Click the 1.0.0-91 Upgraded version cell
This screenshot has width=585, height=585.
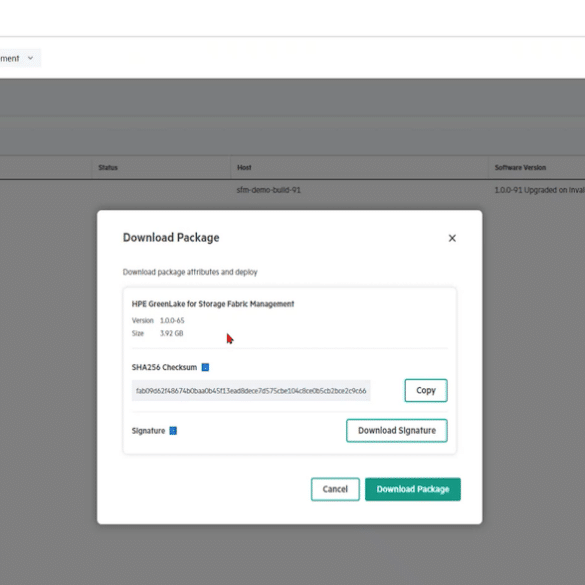(x=539, y=190)
